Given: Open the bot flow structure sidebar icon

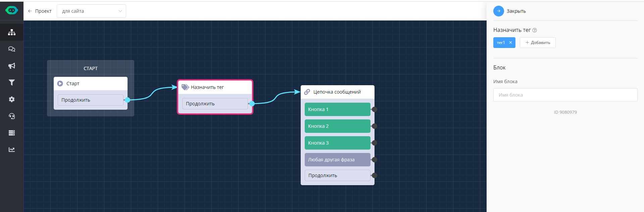Looking at the screenshot, I should 12,32.
